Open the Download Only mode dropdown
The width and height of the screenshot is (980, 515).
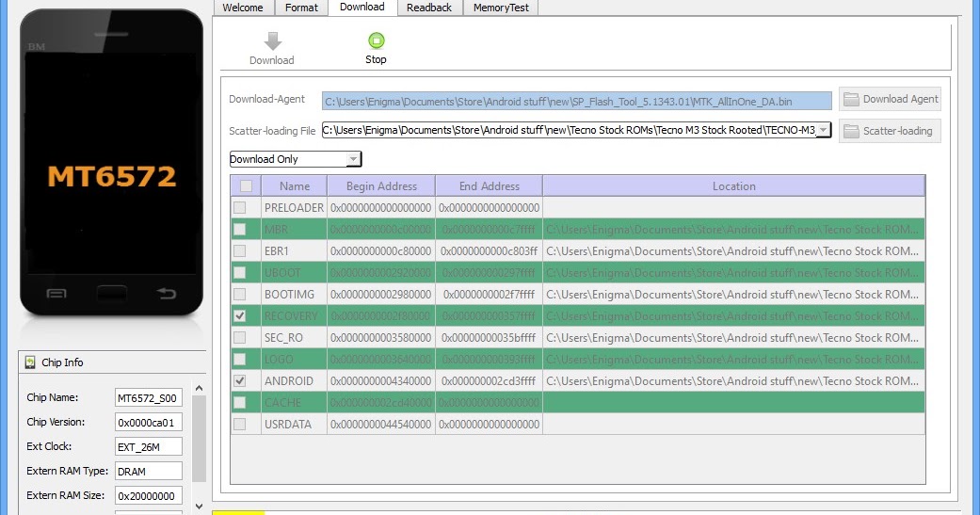tap(353, 159)
